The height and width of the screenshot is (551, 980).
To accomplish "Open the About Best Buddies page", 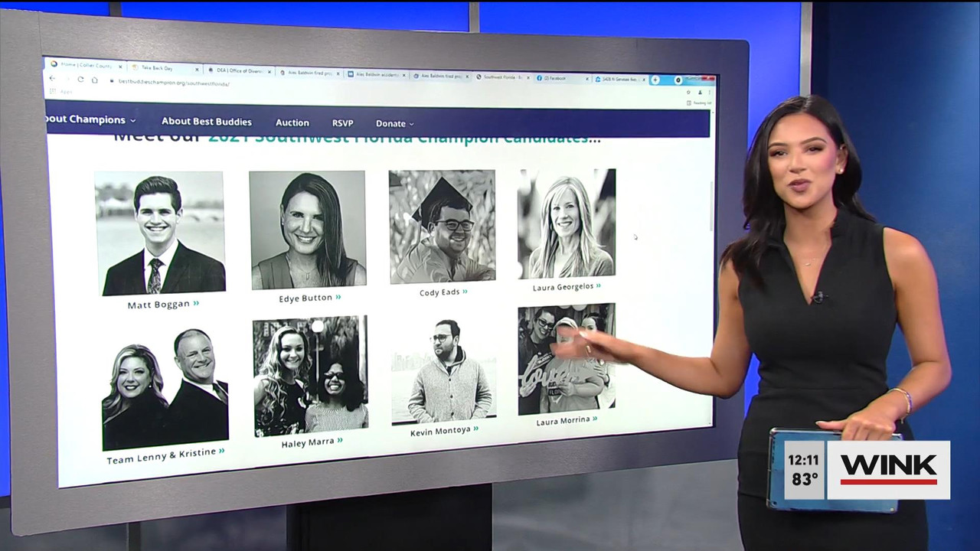I will click(x=207, y=122).
